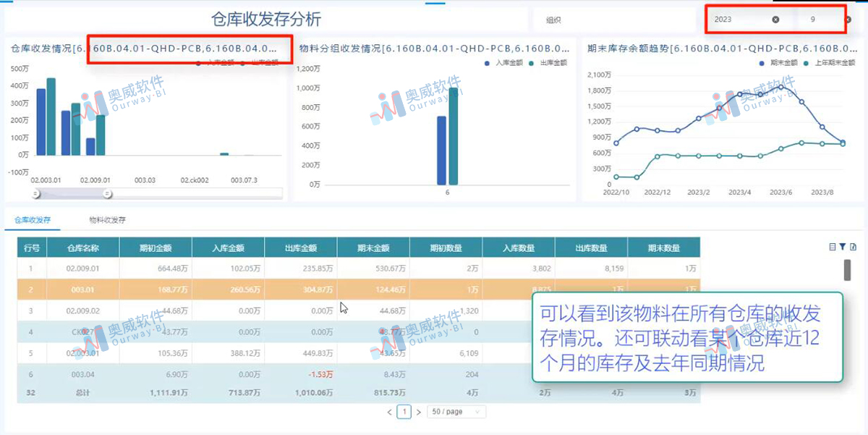Click the previous page arrow under the table
Viewport: 868px width, 435px height.
pyautogui.click(x=389, y=411)
